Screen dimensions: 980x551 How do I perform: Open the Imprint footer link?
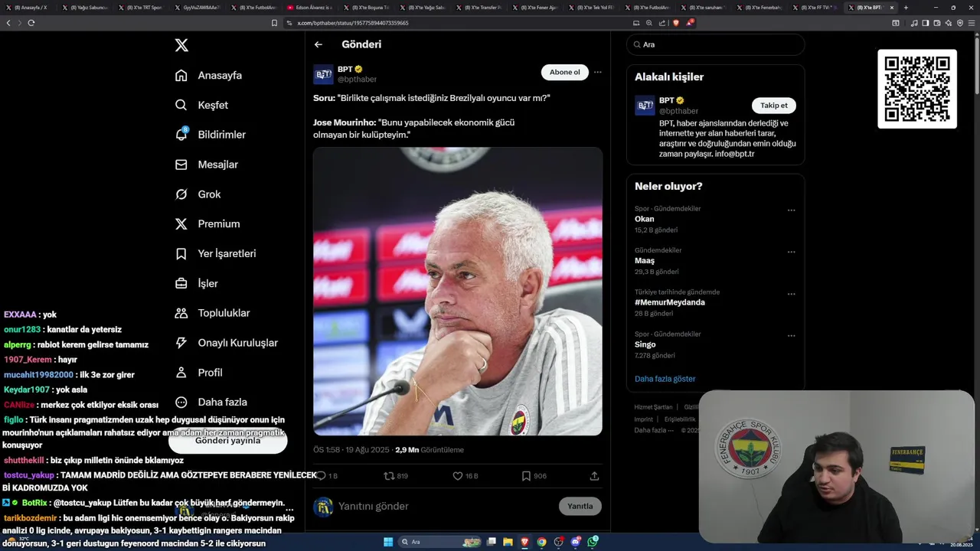click(x=644, y=419)
